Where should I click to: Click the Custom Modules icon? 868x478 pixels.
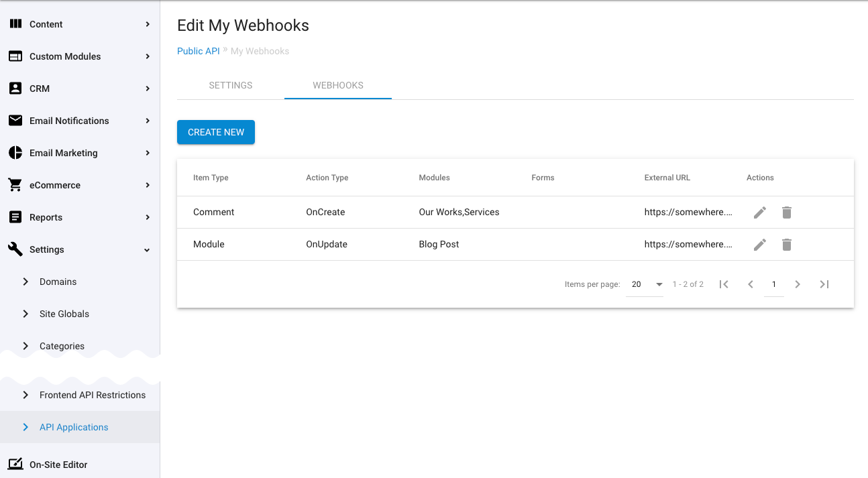(15, 56)
